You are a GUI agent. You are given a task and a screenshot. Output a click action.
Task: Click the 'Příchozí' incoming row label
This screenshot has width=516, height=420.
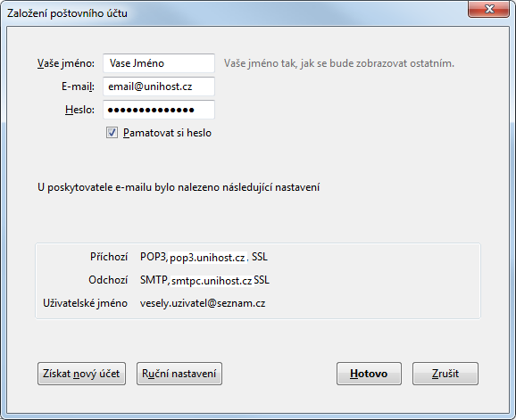[x=109, y=257]
